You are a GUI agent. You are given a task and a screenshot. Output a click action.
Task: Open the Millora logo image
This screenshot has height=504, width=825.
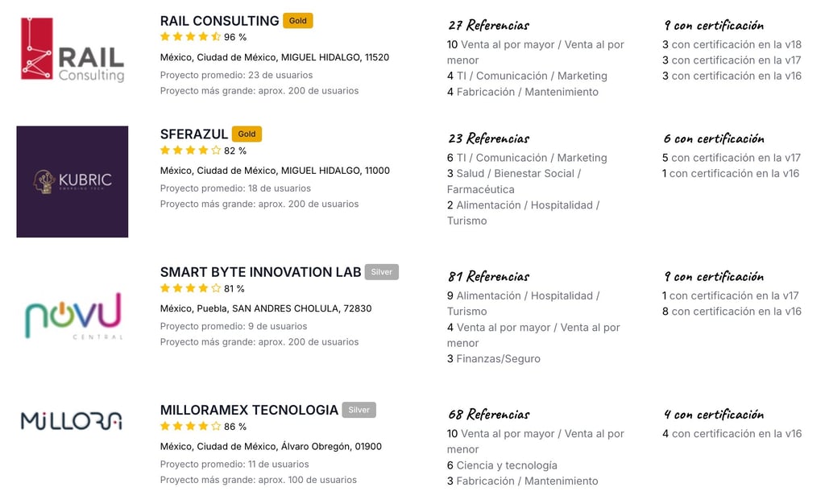point(72,421)
